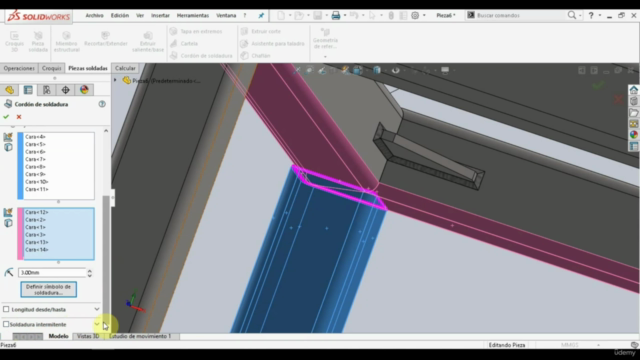Switch to the Croquis tab
The image size is (640, 360).
click(x=51, y=68)
